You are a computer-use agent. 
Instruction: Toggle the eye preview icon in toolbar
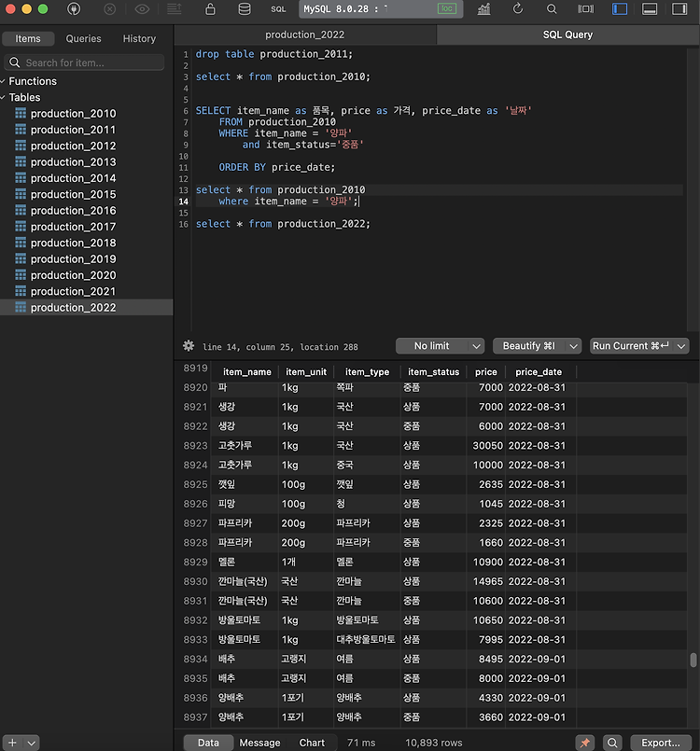142,9
